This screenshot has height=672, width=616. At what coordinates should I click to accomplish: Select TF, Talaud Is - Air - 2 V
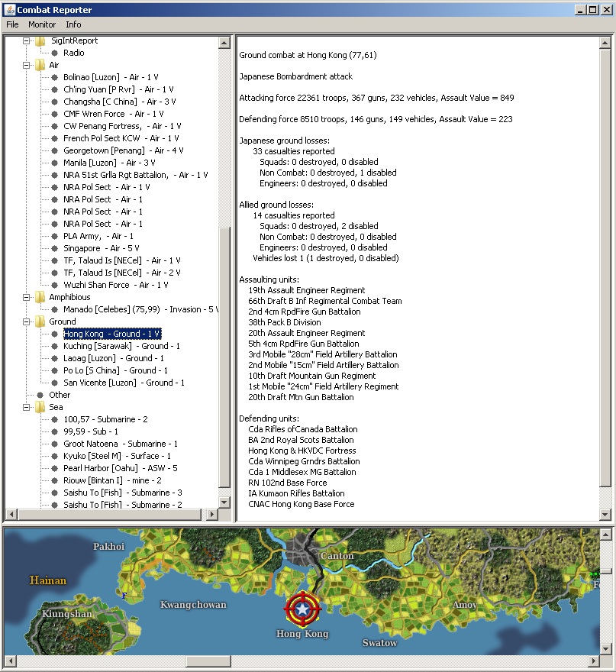122,273
